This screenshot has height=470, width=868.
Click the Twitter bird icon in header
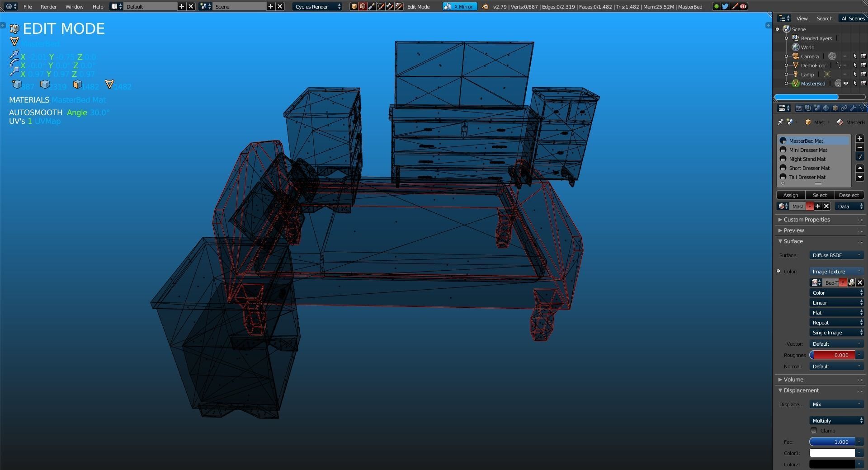pos(725,6)
